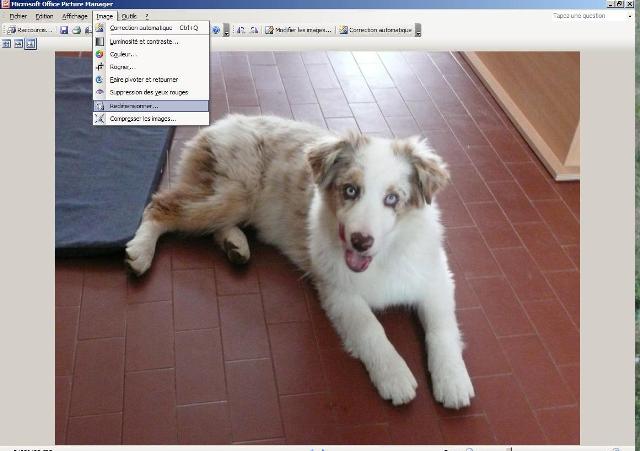Click the Print icon in toolbar

tap(76, 30)
